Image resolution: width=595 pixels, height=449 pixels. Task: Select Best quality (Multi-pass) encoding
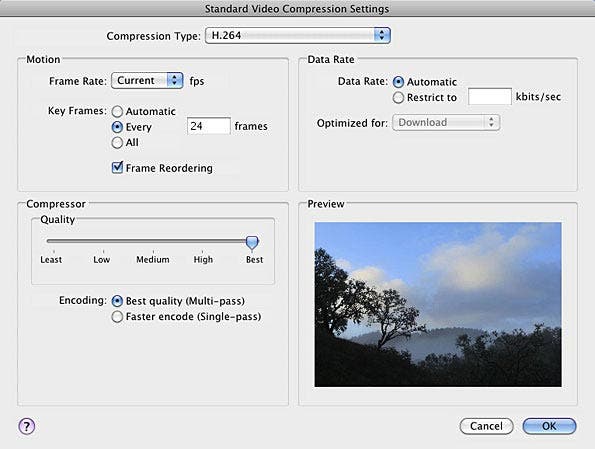[117, 301]
